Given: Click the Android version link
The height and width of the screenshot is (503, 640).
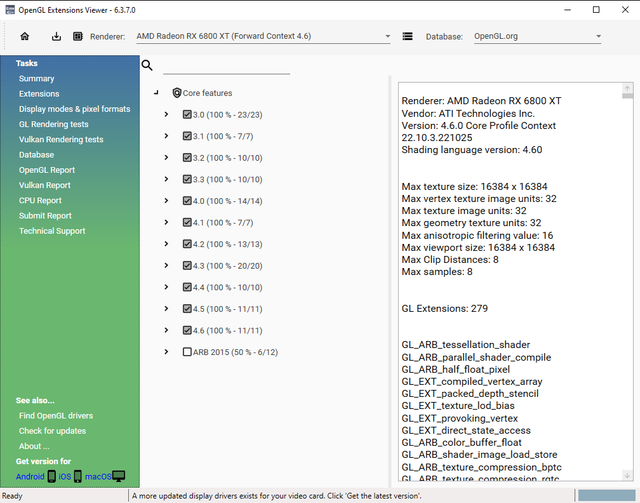Looking at the screenshot, I should 30,476.
